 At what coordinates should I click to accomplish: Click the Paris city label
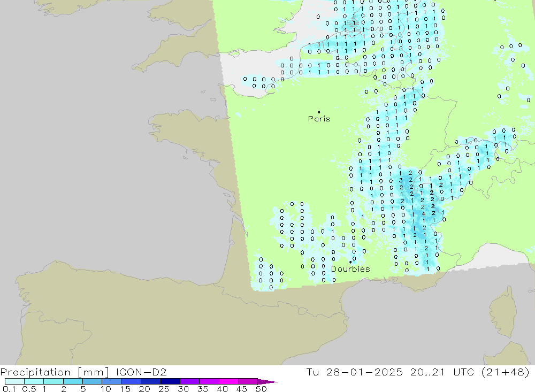pyautogui.click(x=319, y=119)
